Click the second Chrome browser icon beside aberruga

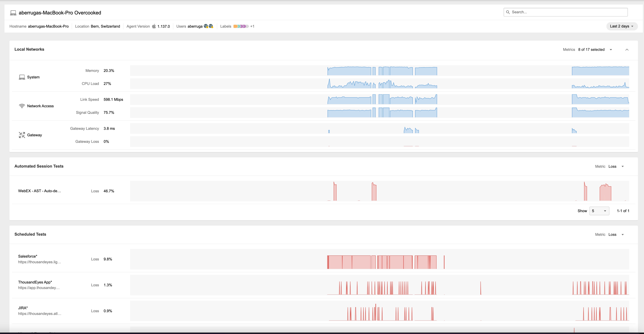(x=211, y=26)
